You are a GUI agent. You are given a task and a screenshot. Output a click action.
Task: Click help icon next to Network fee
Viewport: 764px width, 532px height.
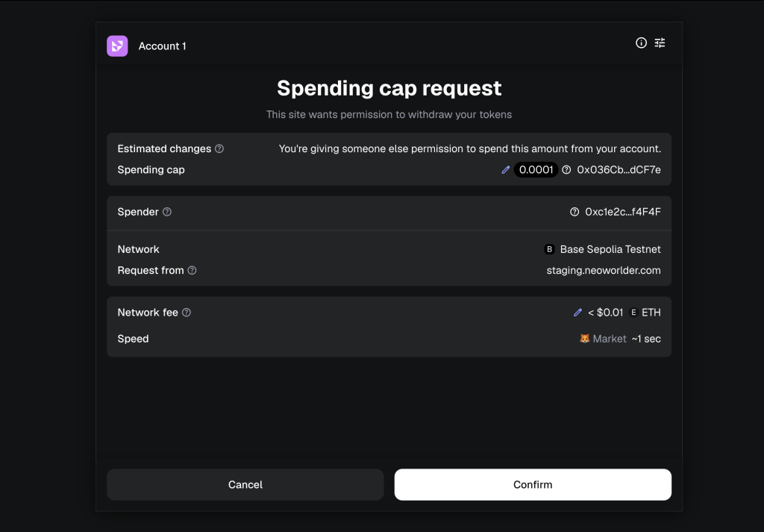187,313
